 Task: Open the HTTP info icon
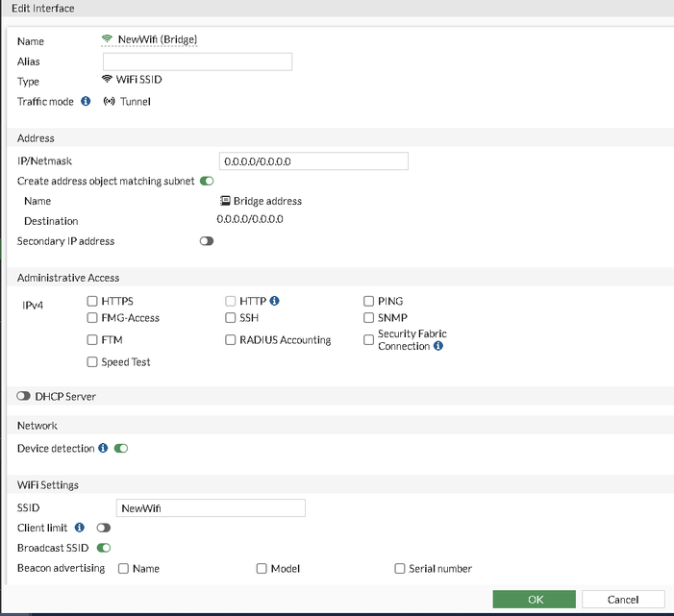click(x=274, y=301)
